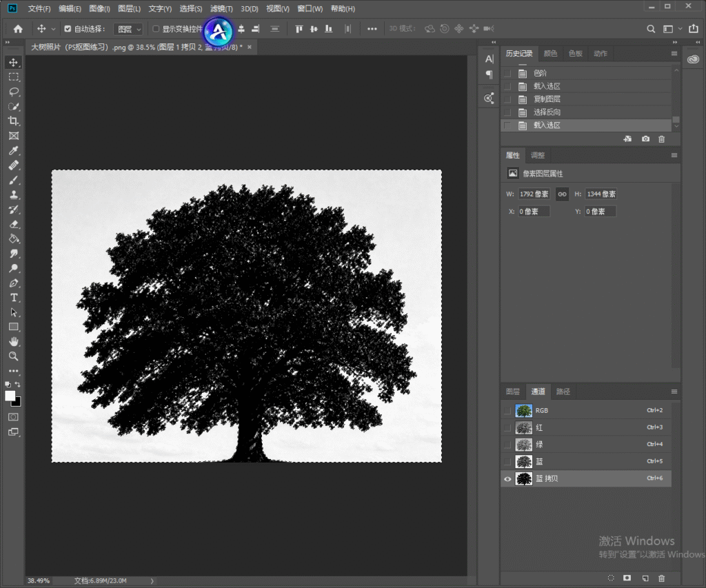Select the Spot Healing Brush tool
The image size is (706, 588).
14,165
